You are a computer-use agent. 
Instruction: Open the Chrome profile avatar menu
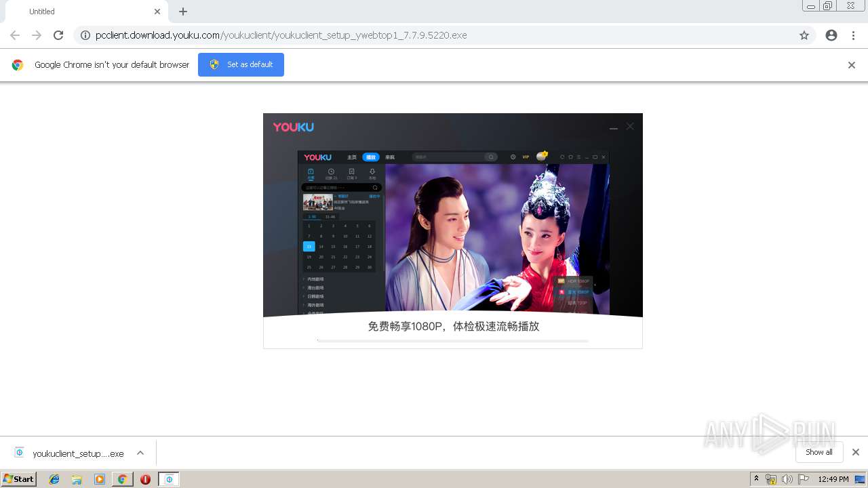point(831,35)
